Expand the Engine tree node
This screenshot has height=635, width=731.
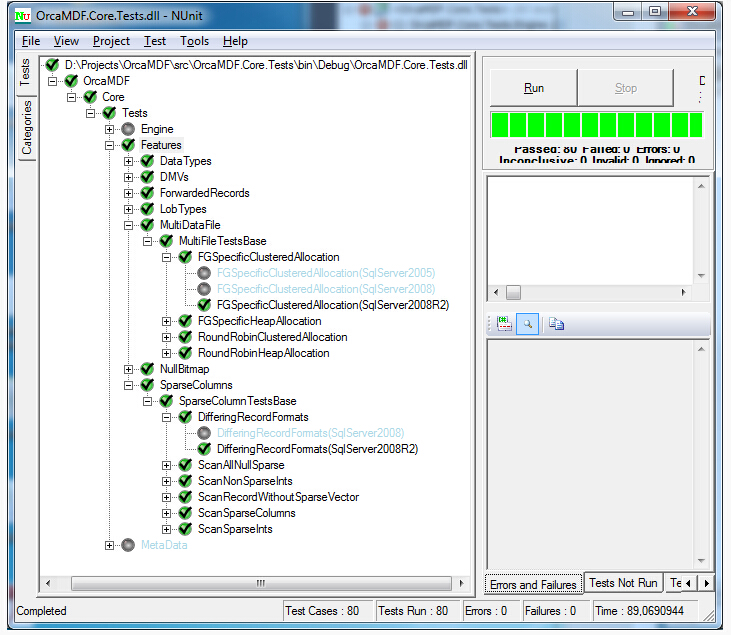point(110,129)
